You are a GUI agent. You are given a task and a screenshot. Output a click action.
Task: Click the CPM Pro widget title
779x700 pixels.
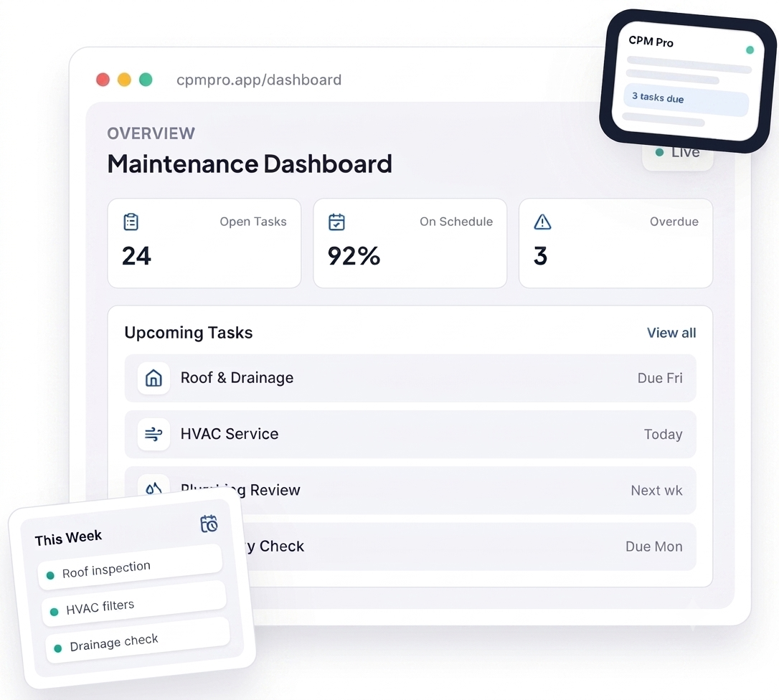651,42
